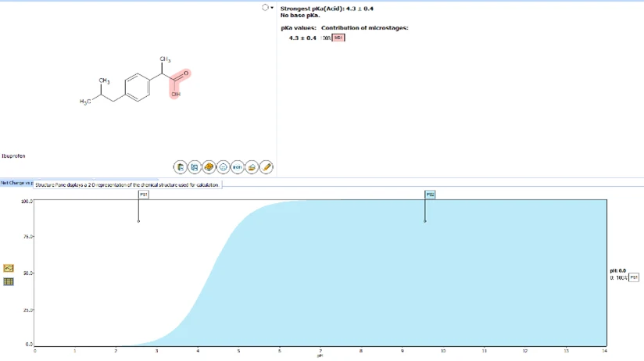Select the Net Charge vs pH tab
The width and height of the screenshot is (644, 361).
(16, 183)
